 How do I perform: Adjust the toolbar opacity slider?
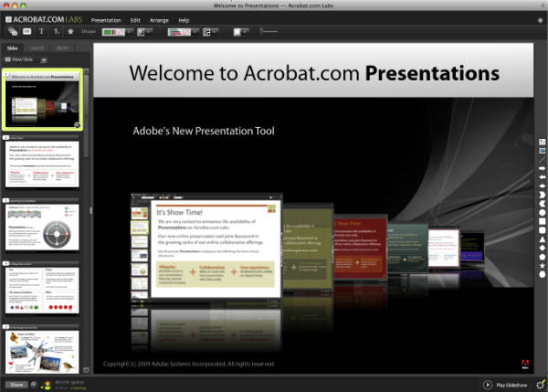coord(269,31)
